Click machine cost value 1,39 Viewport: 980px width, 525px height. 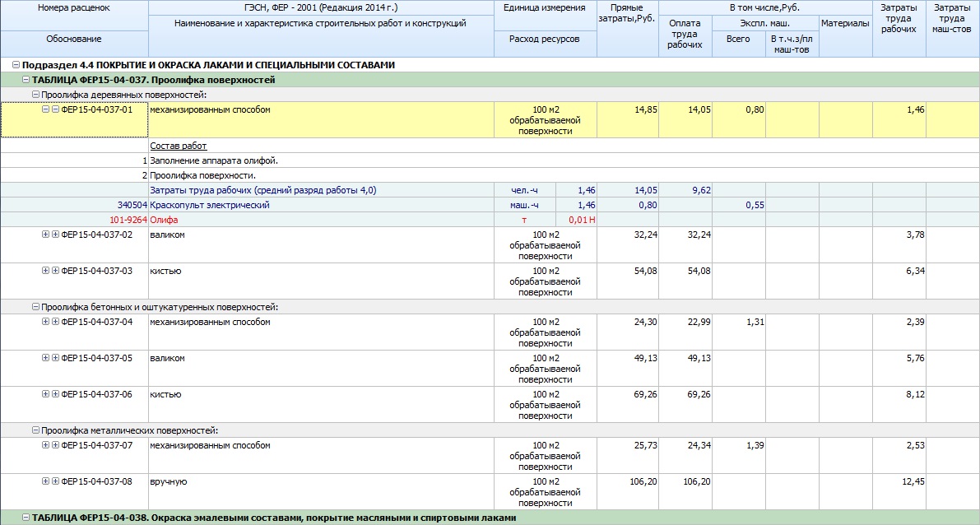755,445
